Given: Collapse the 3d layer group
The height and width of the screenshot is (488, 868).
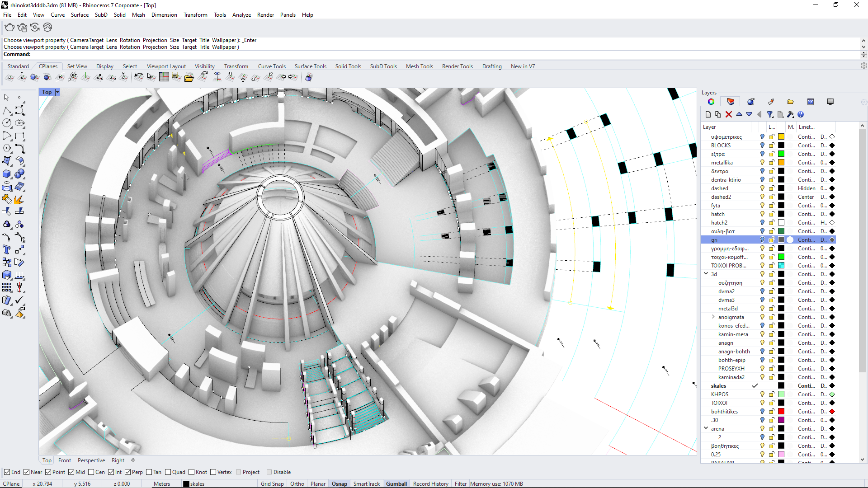Looking at the screenshot, I should 706,274.
